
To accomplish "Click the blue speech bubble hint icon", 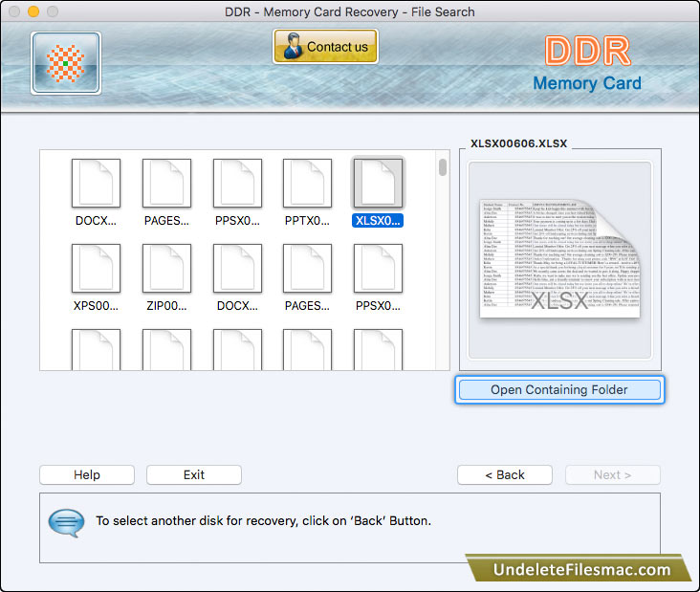I will pyautogui.click(x=67, y=522).
